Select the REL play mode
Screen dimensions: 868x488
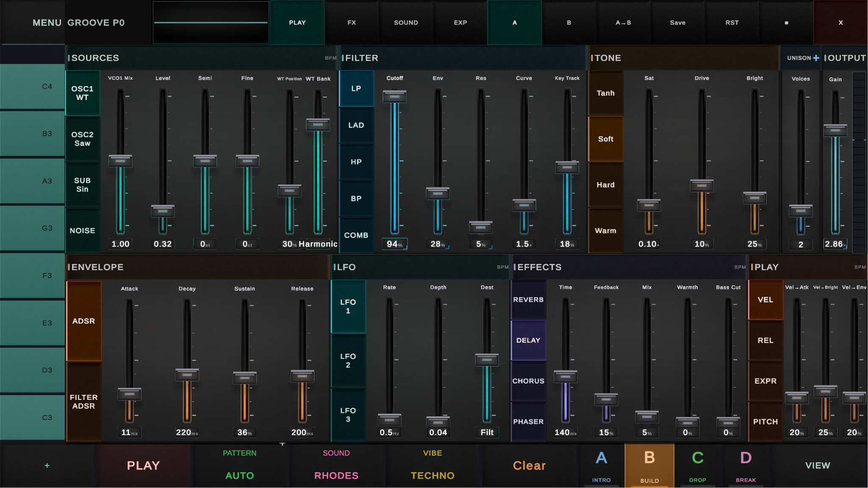(x=765, y=340)
